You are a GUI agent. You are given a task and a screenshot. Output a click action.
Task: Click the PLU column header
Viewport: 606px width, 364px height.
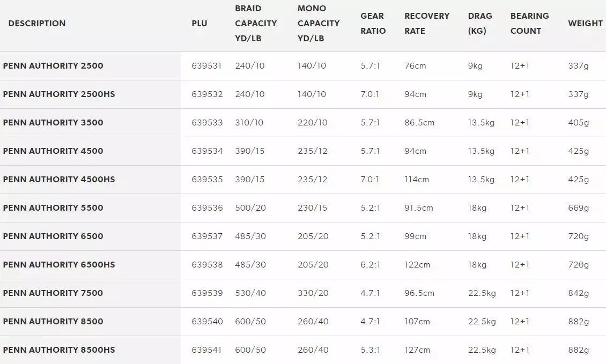click(199, 24)
